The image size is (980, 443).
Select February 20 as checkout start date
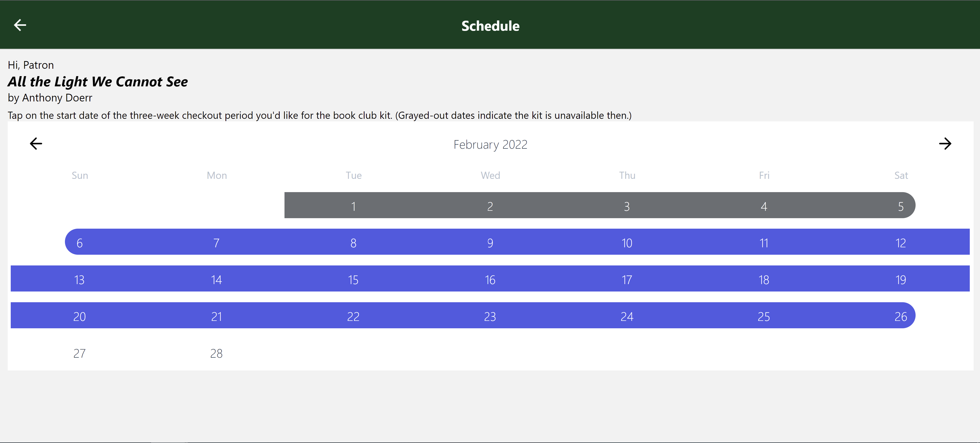click(x=79, y=316)
